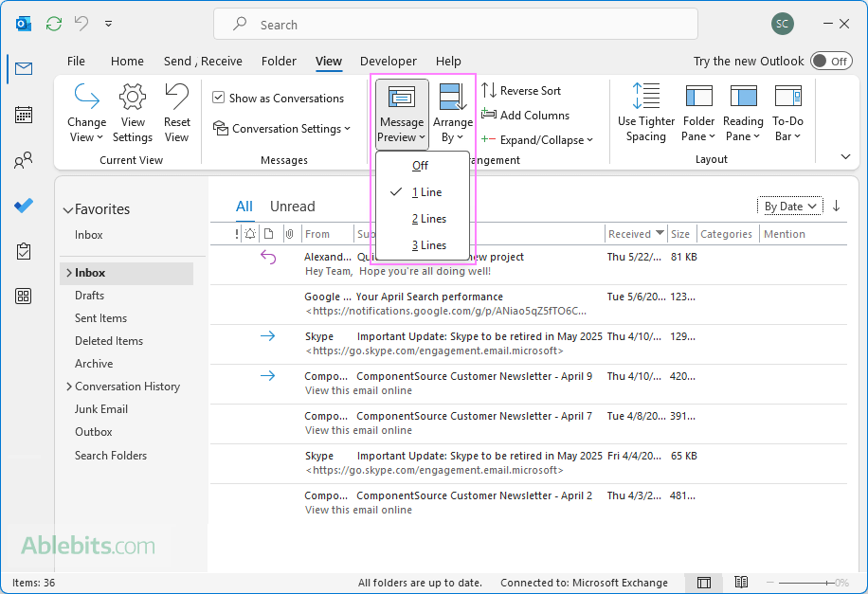Expand the Conversation History folder
This screenshot has height=594, width=868.
[x=68, y=387]
